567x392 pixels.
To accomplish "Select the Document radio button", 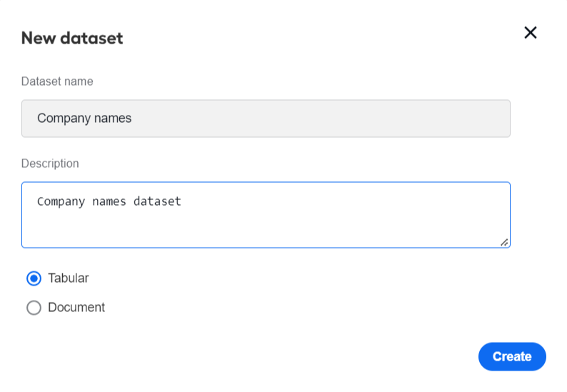I will [34, 308].
